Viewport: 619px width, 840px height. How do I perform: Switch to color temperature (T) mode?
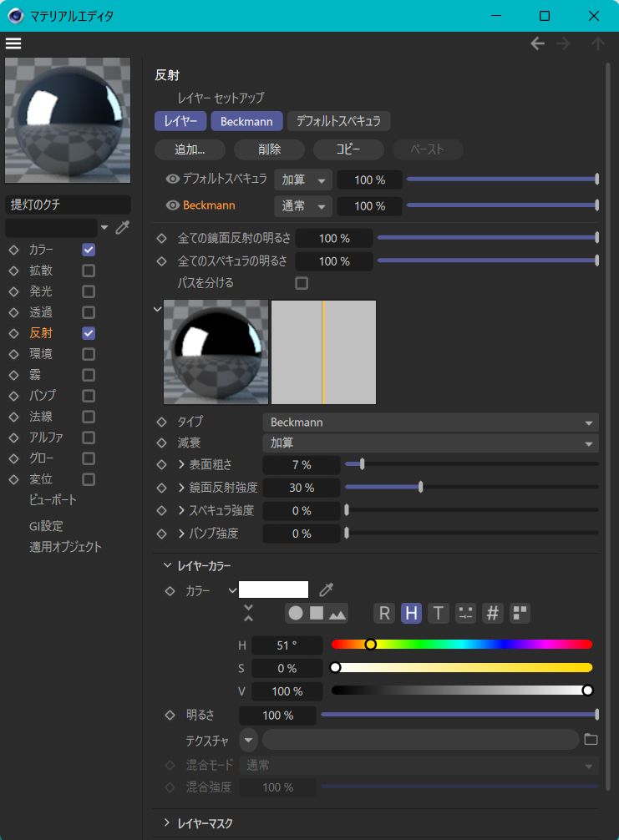point(439,613)
